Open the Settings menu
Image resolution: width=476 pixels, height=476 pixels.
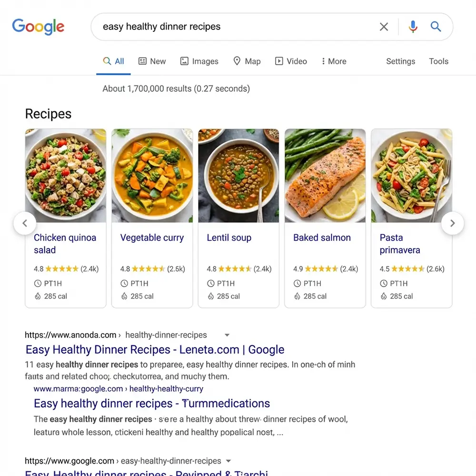[x=400, y=61]
